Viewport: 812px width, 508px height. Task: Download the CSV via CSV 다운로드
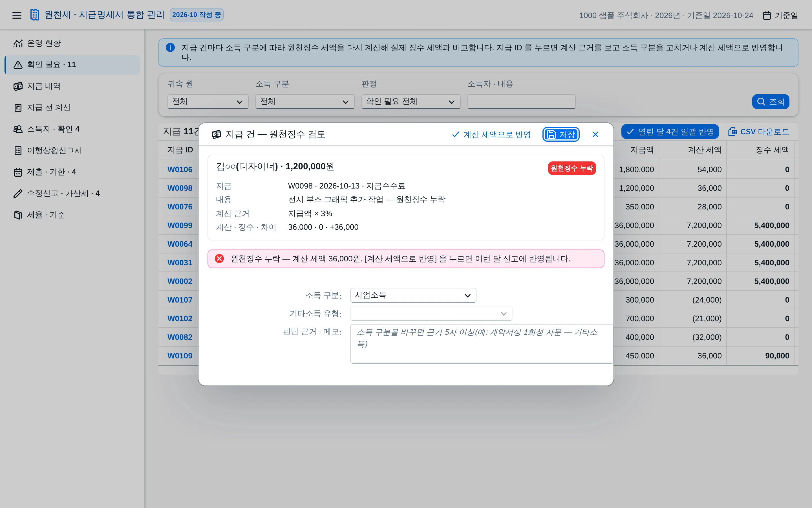(x=759, y=132)
